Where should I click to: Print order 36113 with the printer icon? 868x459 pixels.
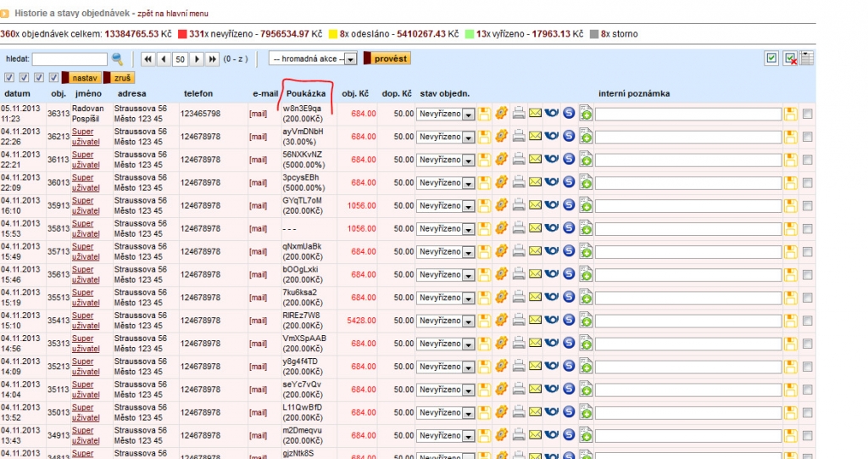click(x=519, y=160)
